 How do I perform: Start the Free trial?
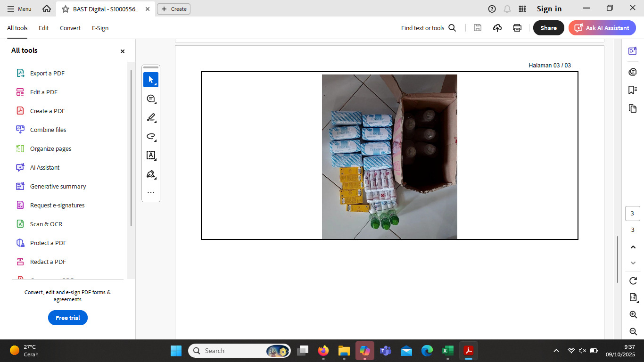[x=68, y=318]
